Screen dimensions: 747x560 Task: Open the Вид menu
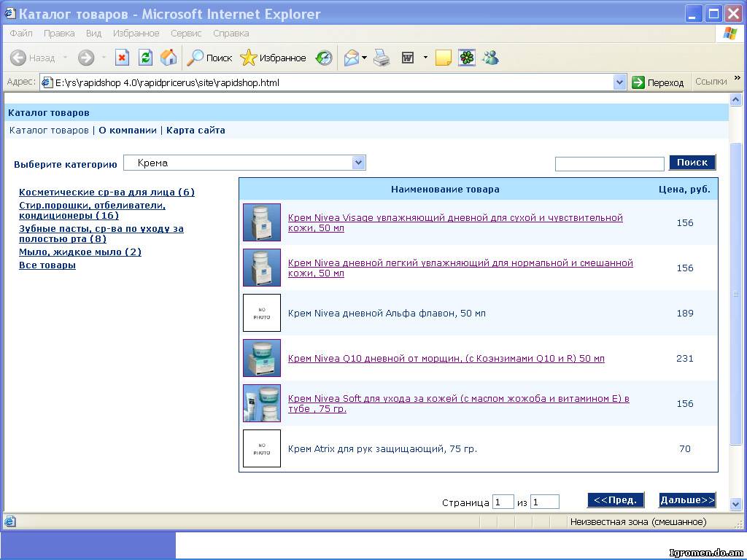point(94,34)
